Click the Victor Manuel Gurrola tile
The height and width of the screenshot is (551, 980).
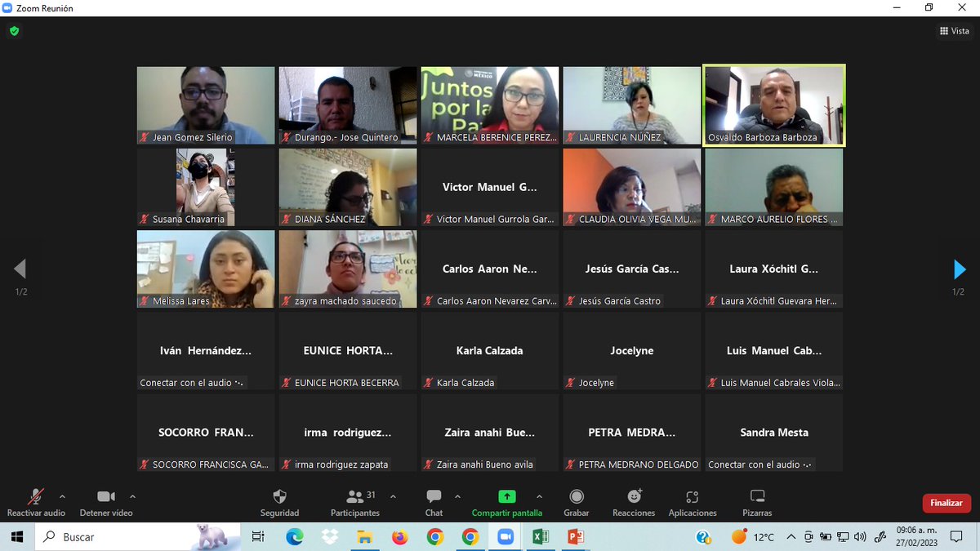click(x=490, y=187)
